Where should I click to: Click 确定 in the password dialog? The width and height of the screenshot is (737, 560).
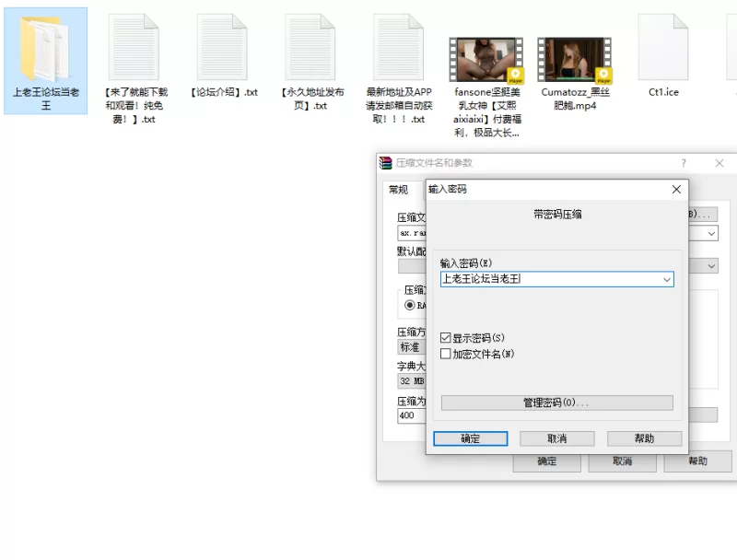pyautogui.click(x=471, y=438)
